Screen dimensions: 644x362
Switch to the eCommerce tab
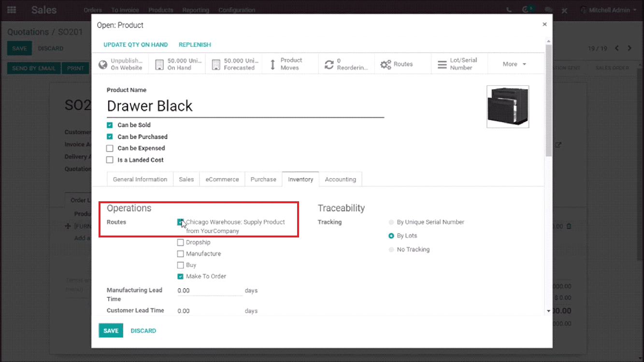[222, 179]
